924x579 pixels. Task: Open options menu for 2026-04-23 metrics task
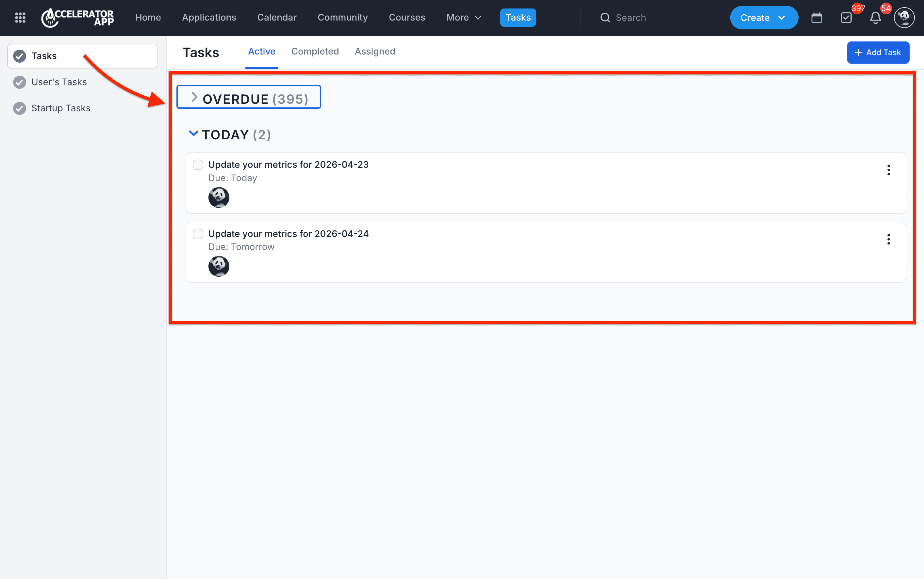pyautogui.click(x=888, y=170)
